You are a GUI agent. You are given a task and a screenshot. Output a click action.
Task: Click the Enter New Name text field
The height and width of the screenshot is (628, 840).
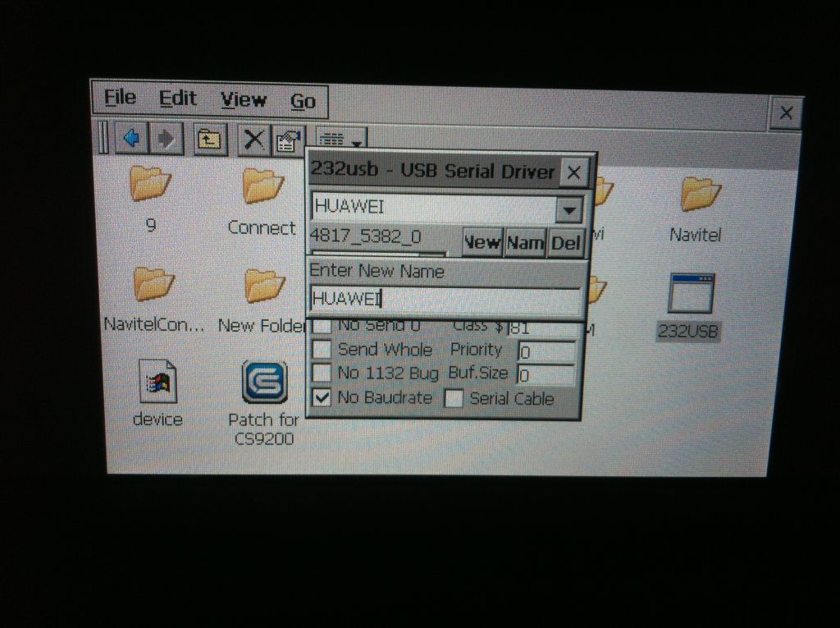tap(445, 300)
